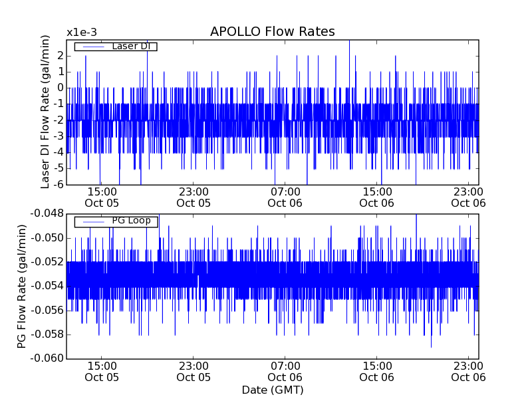Click the Date (GMT) x-axis label
This screenshot has height=399, width=532.
coord(272,390)
